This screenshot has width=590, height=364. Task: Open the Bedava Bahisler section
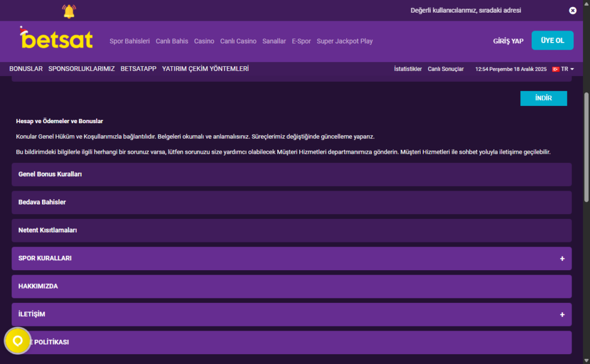tap(292, 202)
